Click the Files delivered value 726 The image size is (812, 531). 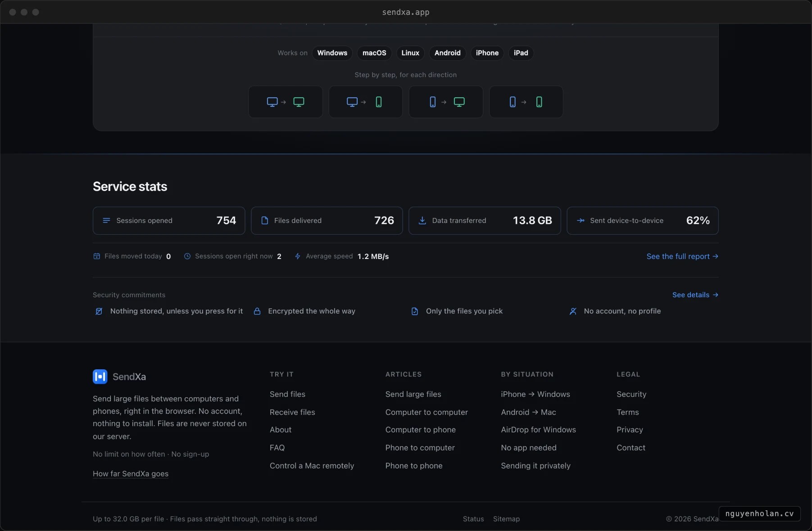(384, 221)
